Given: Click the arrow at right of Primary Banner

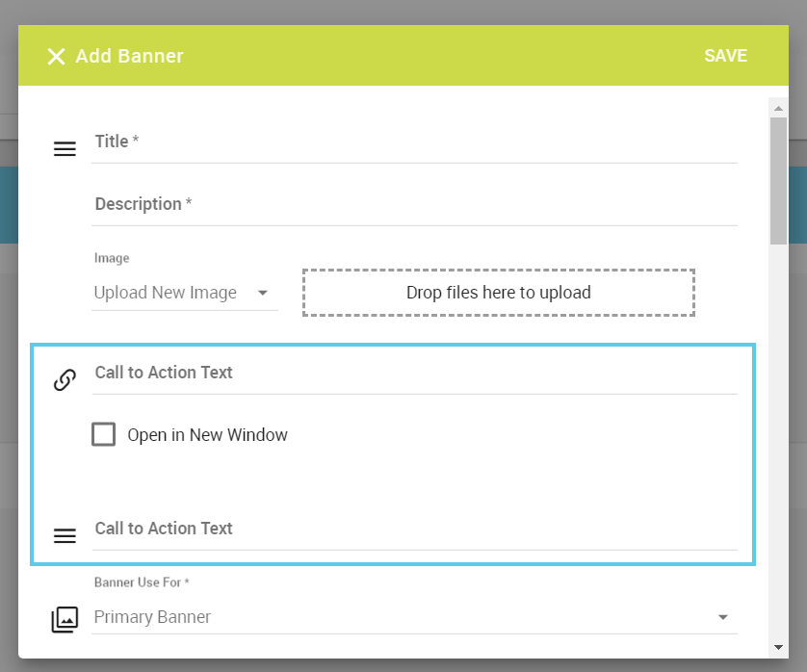Looking at the screenshot, I should pos(722,617).
